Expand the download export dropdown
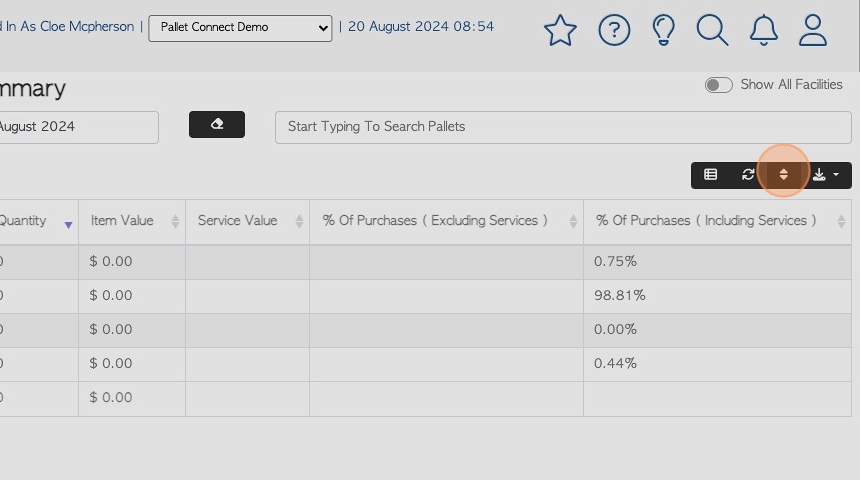Image resolution: width=860 pixels, height=480 pixels. point(825,174)
